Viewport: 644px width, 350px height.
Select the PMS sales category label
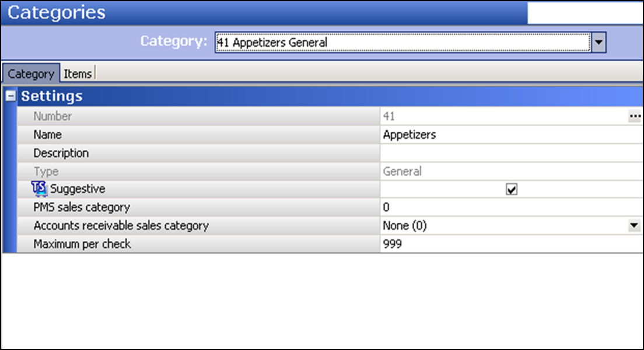tap(82, 208)
